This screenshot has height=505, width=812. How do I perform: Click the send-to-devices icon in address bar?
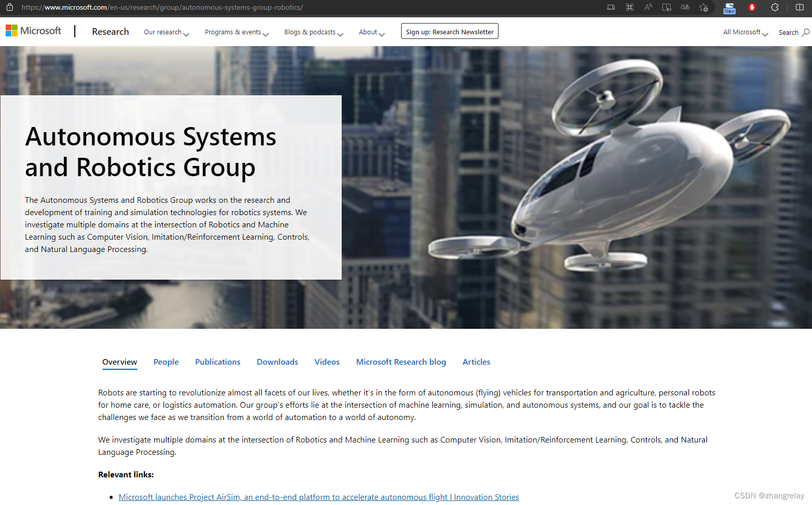pos(611,7)
